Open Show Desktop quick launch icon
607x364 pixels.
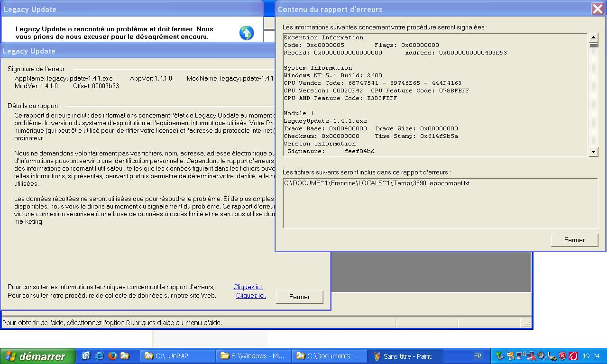click(86, 355)
